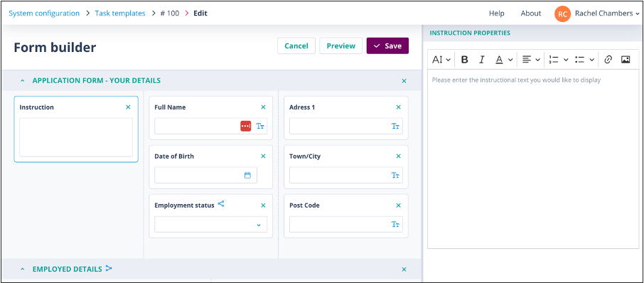Click the share/branch icon beside Employment status
644x283 pixels.
pyautogui.click(x=221, y=204)
